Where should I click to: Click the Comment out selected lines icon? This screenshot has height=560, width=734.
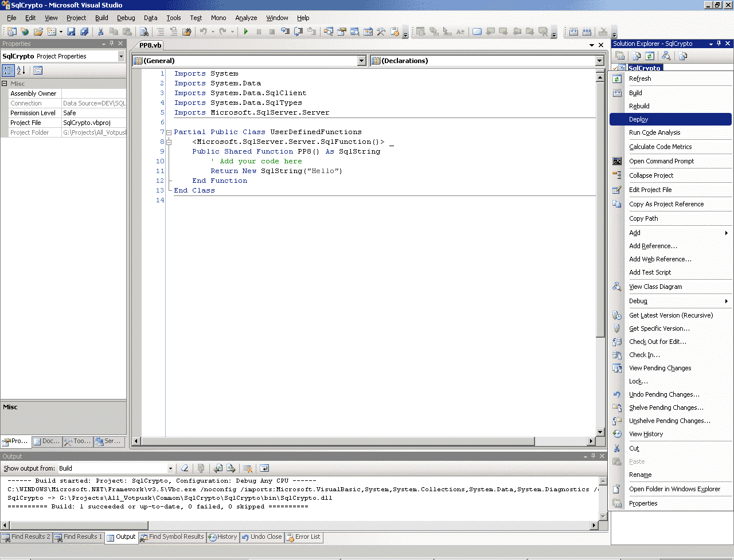[x=161, y=32]
